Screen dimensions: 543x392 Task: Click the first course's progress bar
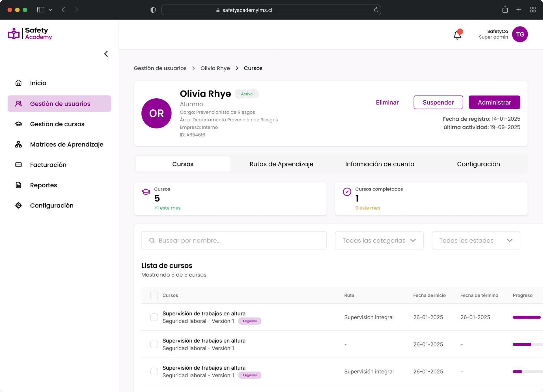click(527, 317)
